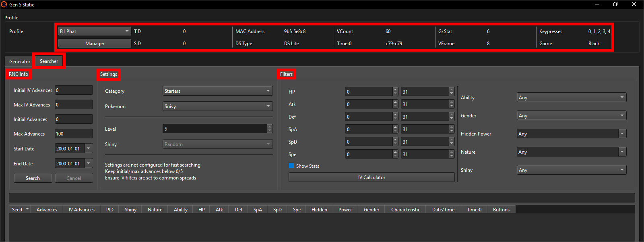Switch to the Searcher tab
Screen dimensions: 644x242
49,61
